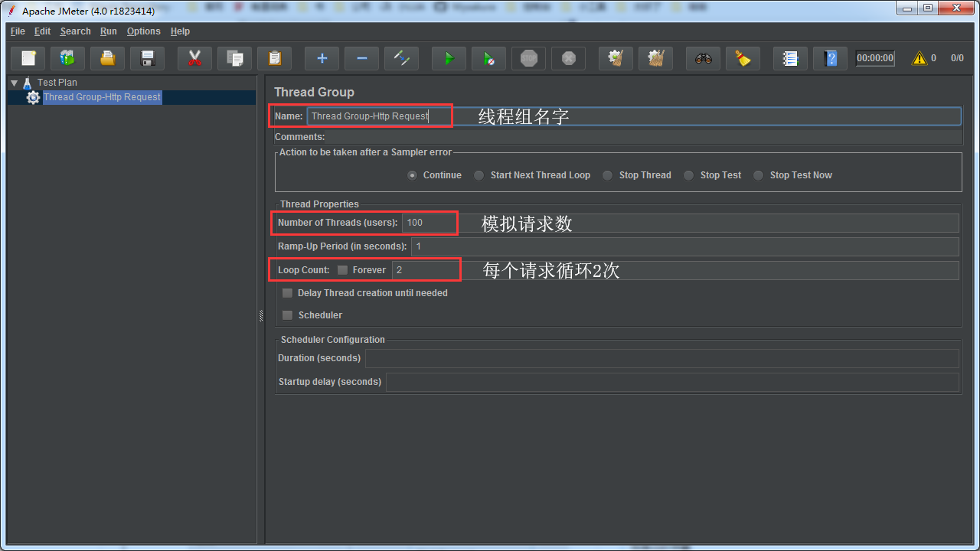
Task: Open the Templates toolbar icon
Action: point(68,58)
